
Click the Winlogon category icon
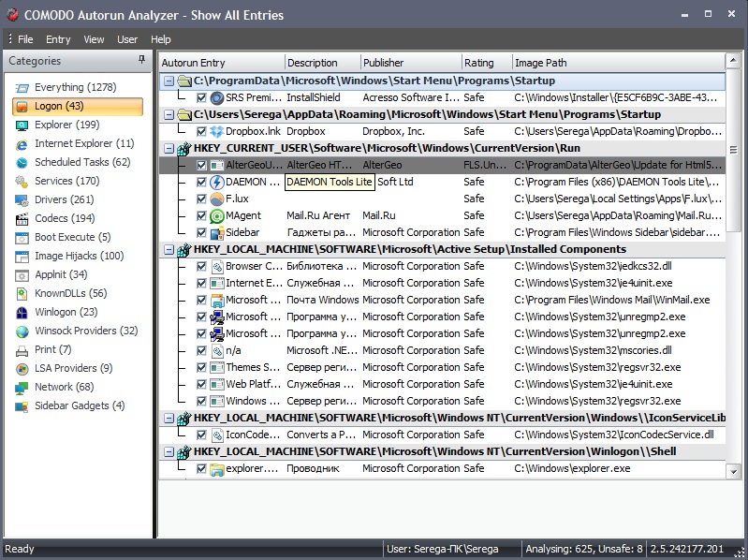click(22, 313)
